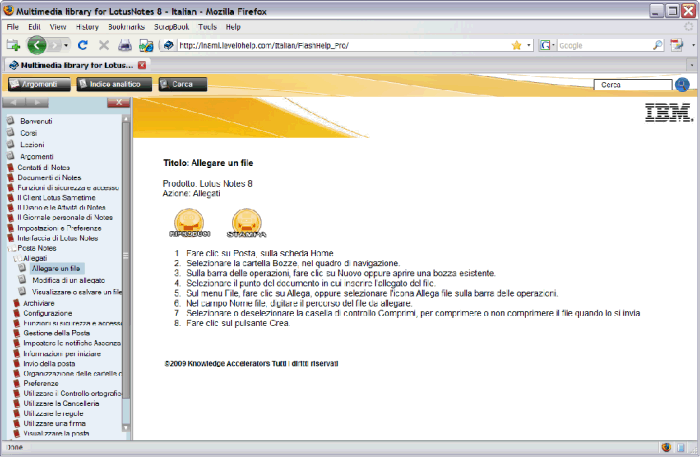
Task: Click the Firefox back navigation arrow
Action: pos(37,45)
